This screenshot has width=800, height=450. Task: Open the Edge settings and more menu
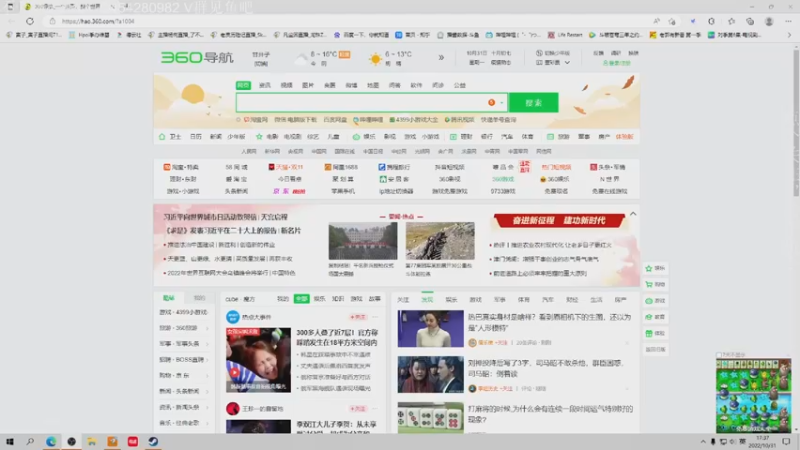tap(788, 21)
